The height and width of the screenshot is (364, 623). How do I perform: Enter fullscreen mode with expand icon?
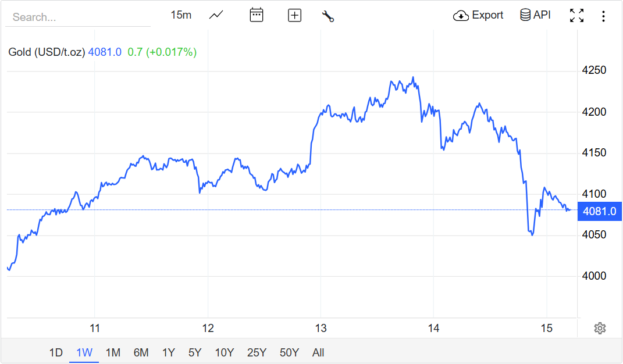pyautogui.click(x=576, y=16)
